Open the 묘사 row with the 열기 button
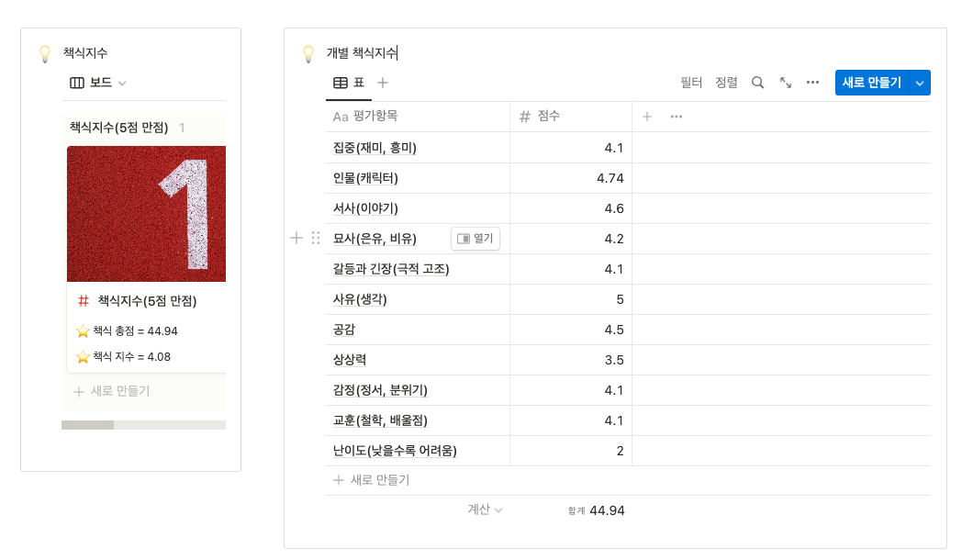Viewport: 973px width, 560px height. pyautogui.click(x=475, y=238)
